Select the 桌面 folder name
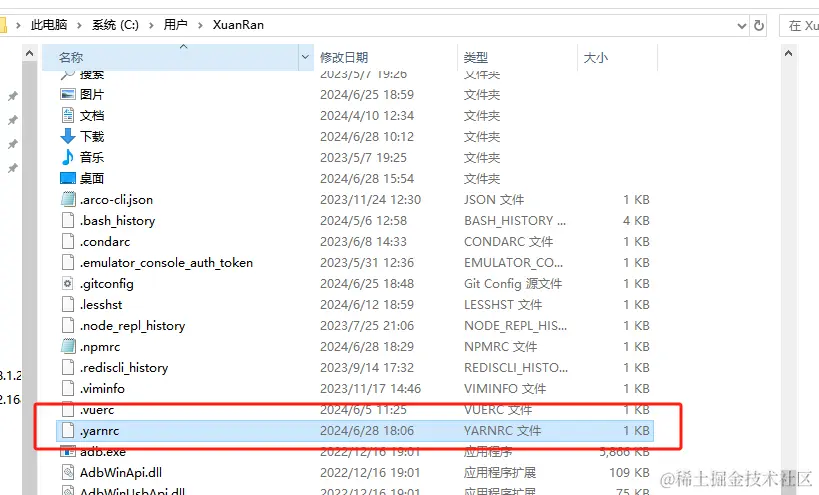This screenshot has width=819, height=495. tap(92, 179)
